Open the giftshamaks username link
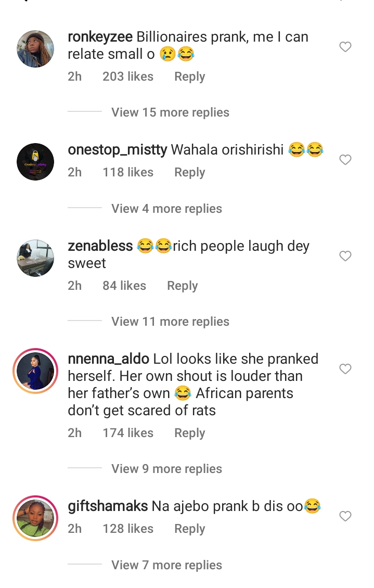This screenshot has width=374, height=588. pyautogui.click(x=108, y=506)
